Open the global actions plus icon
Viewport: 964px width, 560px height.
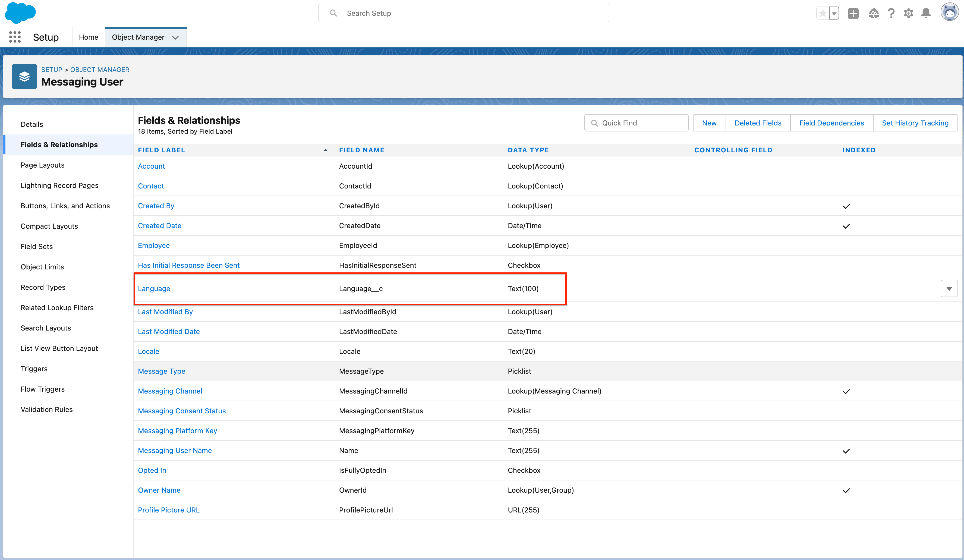coord(853,13)
